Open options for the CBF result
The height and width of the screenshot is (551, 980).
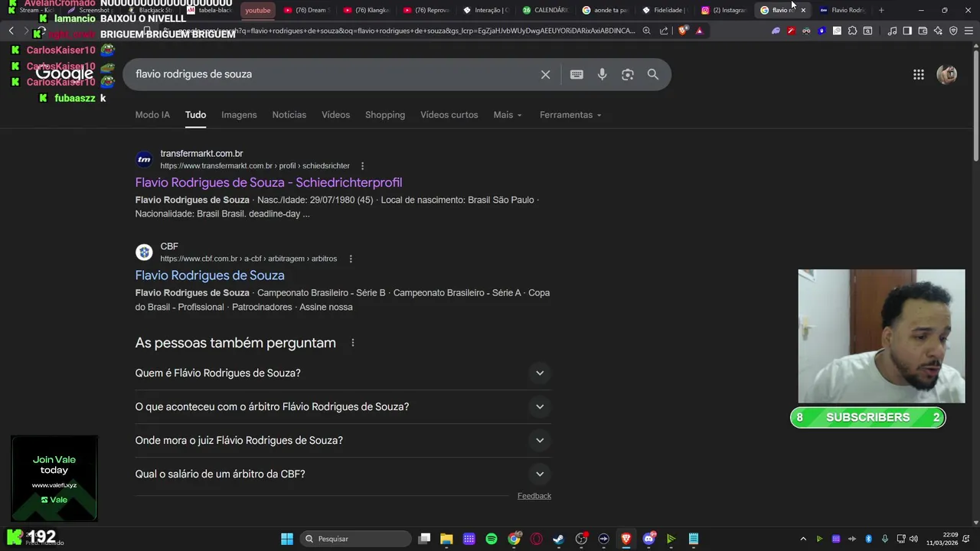[x=351, y=259]
